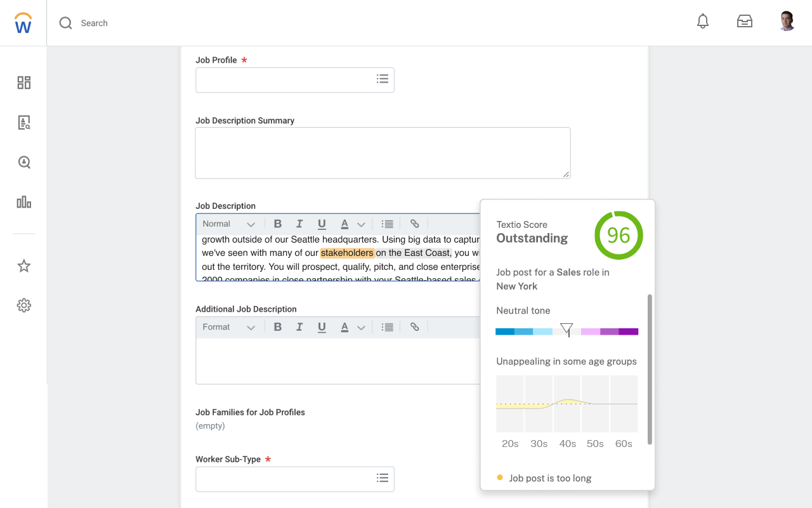Open the profile menu from the avatar
The width and height of the screenshot is (812, 508).
click(787, 20)
